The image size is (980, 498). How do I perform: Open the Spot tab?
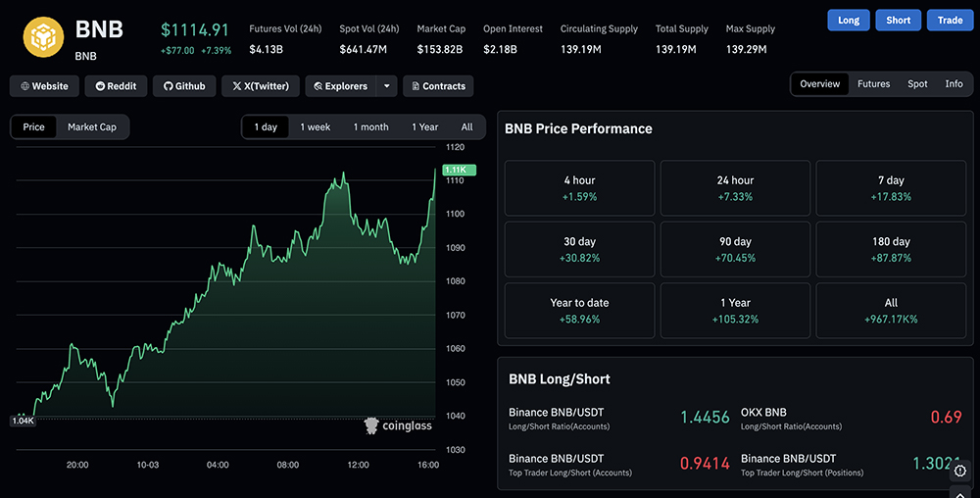click(x=917, y=84)
